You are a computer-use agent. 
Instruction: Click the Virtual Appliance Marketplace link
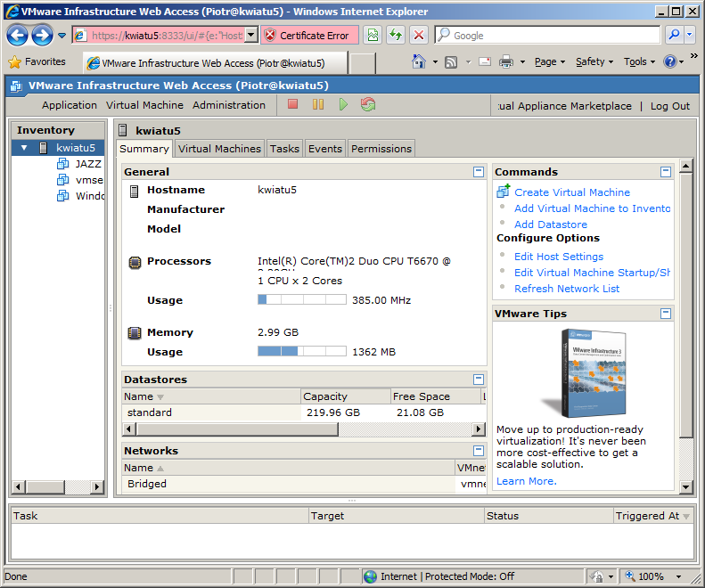click(x=564, y=106)
